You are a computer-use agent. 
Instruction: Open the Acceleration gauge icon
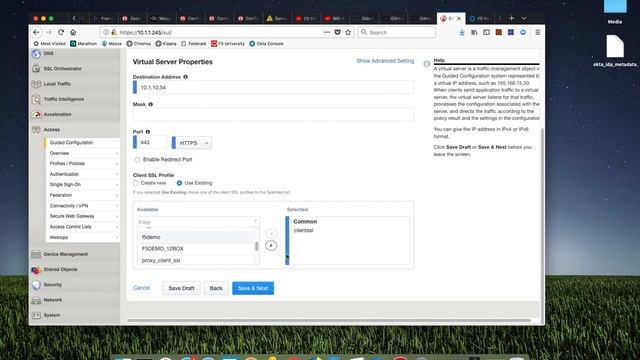[36, 114]
